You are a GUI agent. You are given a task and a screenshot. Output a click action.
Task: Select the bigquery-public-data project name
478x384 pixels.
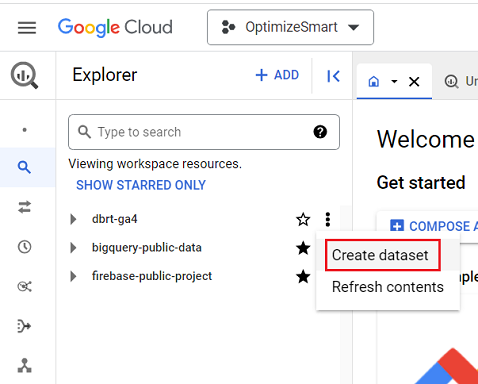[147, 248]
